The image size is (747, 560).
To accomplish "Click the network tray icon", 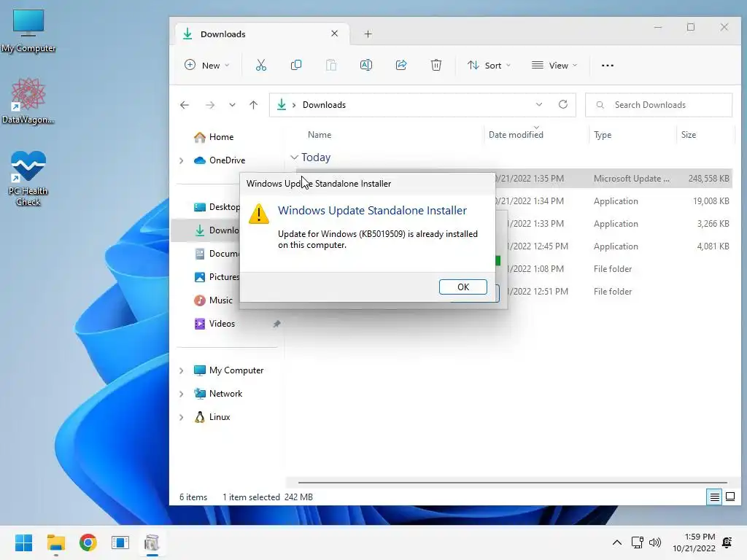I will click(x=638, y=542).
